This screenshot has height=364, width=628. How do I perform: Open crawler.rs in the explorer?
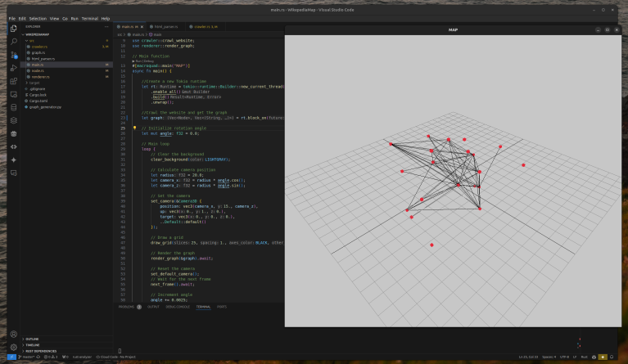click(x=66, y=47)
